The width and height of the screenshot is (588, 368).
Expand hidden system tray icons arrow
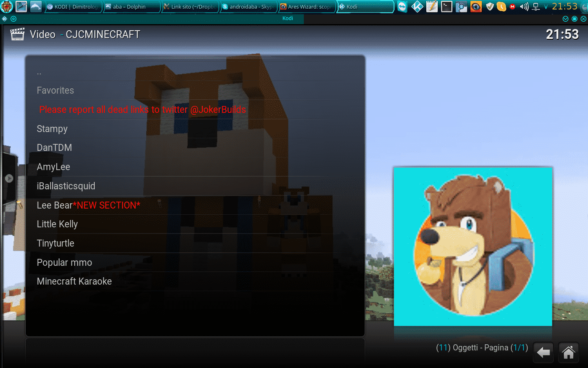click(546, 7)
